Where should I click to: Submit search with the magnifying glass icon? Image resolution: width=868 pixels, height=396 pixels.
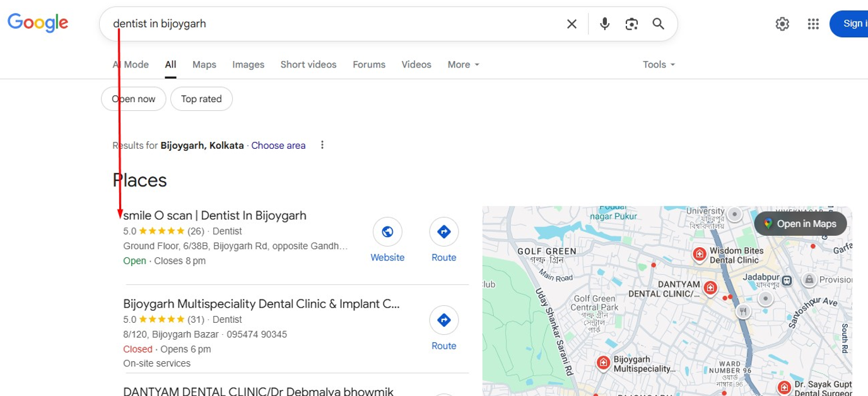pos(658,24)
